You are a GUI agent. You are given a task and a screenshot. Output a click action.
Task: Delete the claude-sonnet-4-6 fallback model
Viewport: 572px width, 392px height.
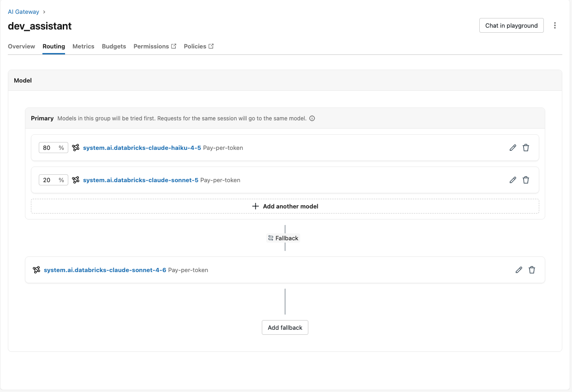(532, 270)
